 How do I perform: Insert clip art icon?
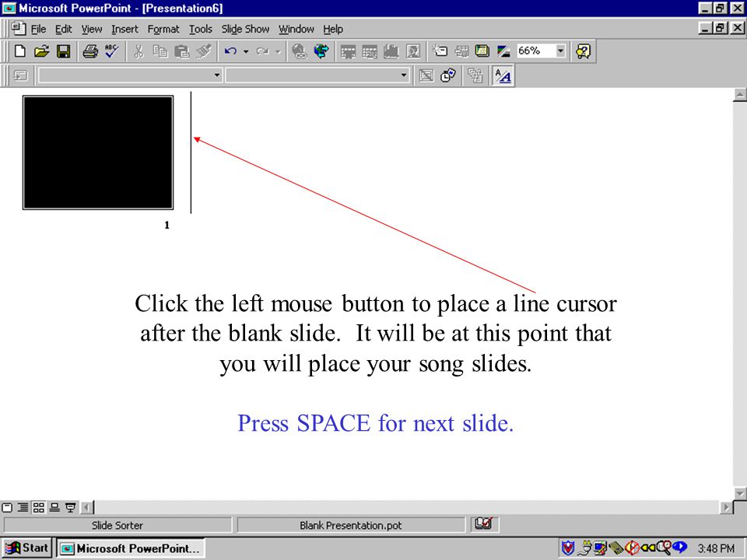pos(413,51)
